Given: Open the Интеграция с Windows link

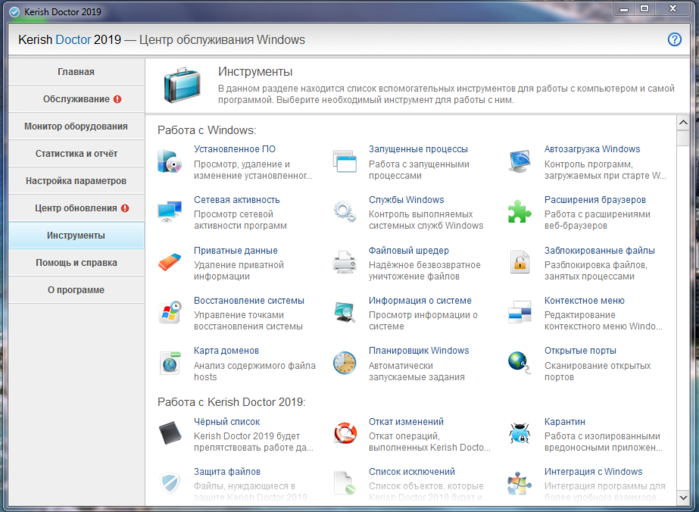Looking at the screenshot, I should point(593,471).
